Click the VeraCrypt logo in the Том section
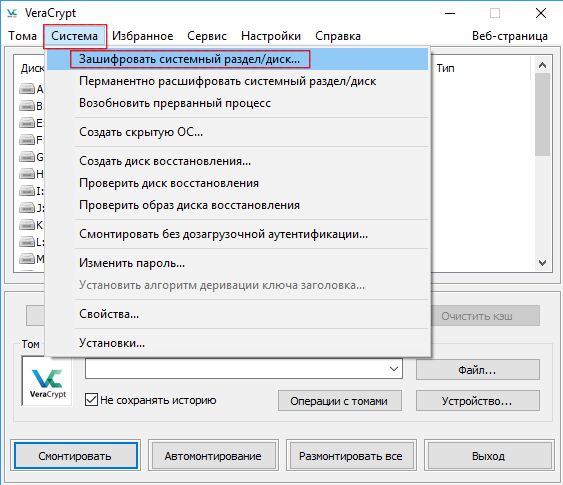Screen dimensions: 563x485 pyautogui.click(x=47, y=382)
